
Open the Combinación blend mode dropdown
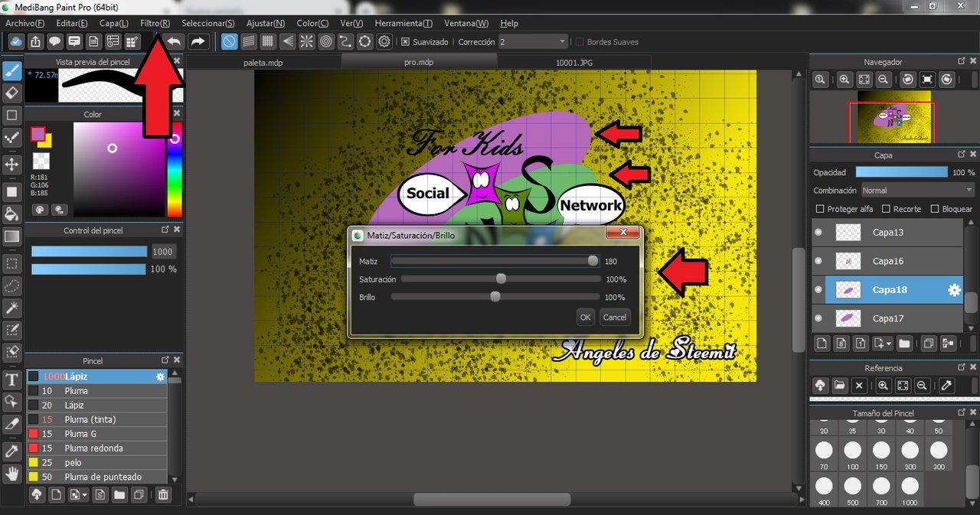point(917,190)
